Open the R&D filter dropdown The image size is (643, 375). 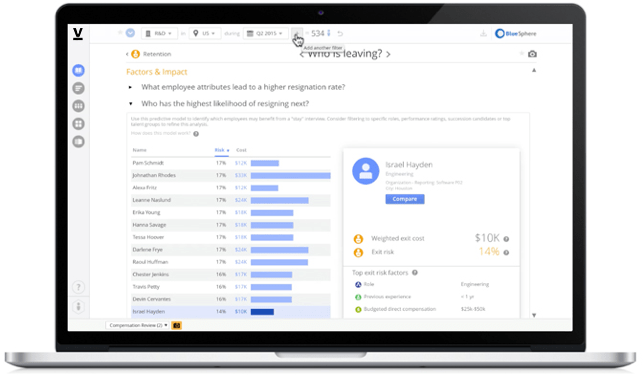point(159,33)
